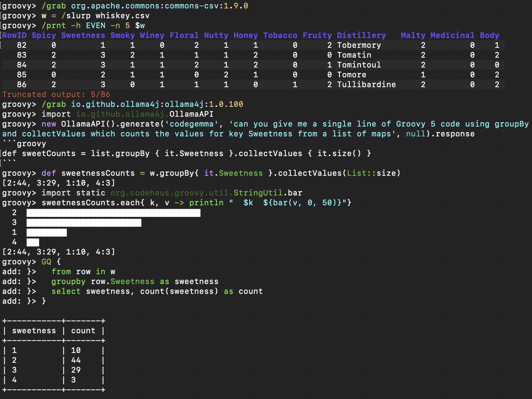This screenshot has width=532, height=399.
Task: Click Tullibardine in the data table
Action: [x=366, y=84]
